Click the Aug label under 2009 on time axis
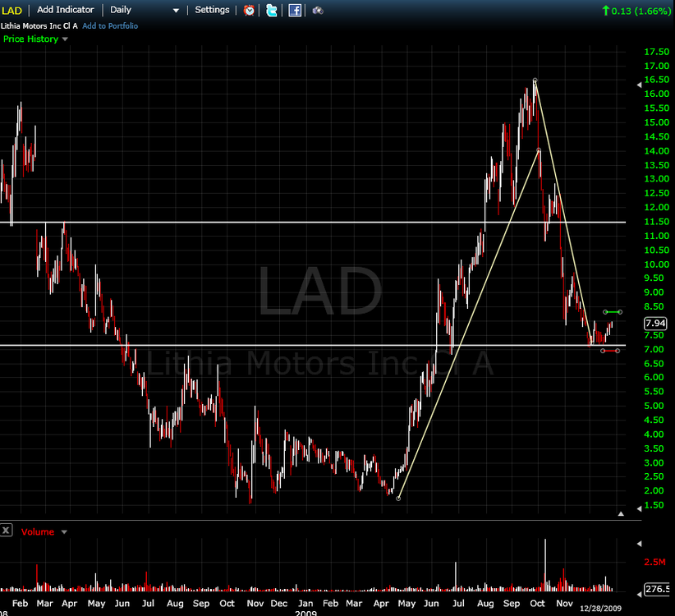Image resolution: width=675 pixels, height=616 pixels. (485, 604)
